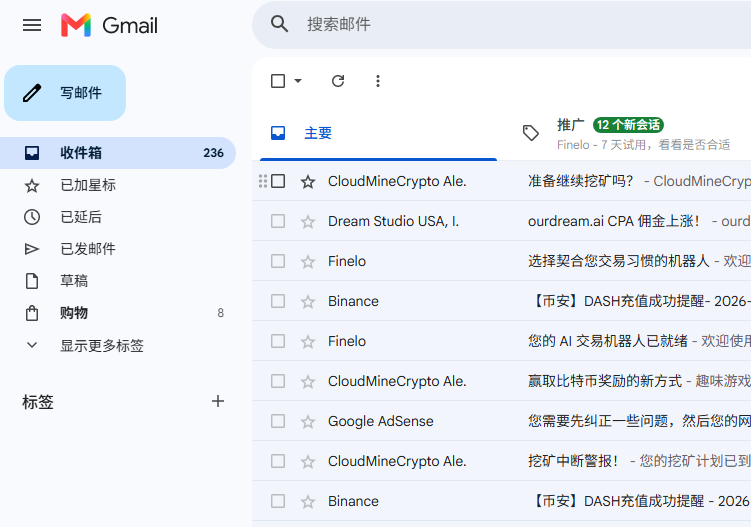Star the Google AdSense email
Image resolution: width=751 pixels, height=527 pixels.
pos(308,422)
